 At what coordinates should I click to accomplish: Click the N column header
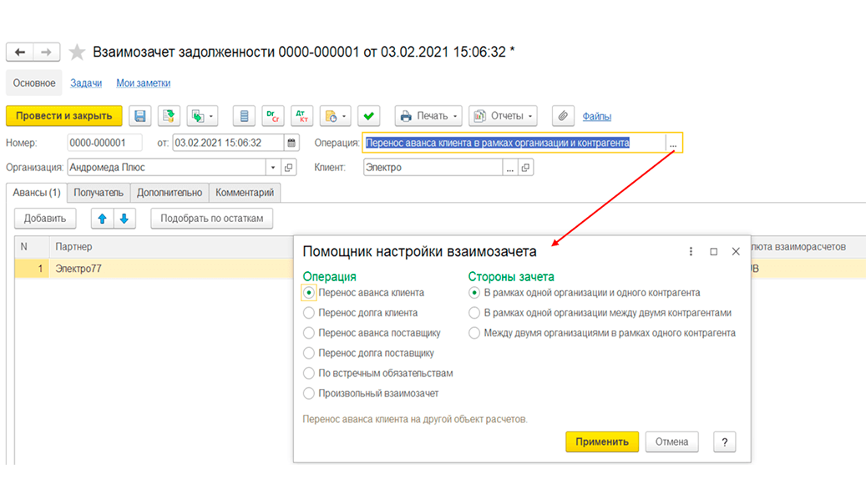pos(32,247)
